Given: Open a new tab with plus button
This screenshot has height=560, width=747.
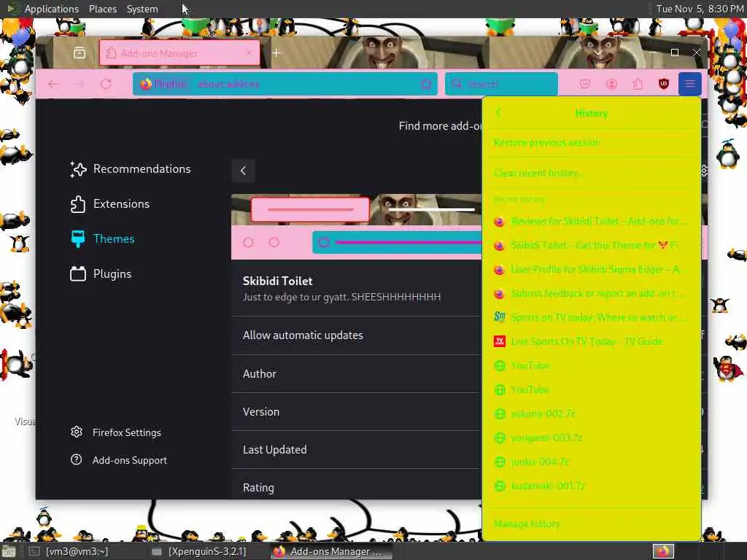Looking at the screenshot, I should (276, 52).
